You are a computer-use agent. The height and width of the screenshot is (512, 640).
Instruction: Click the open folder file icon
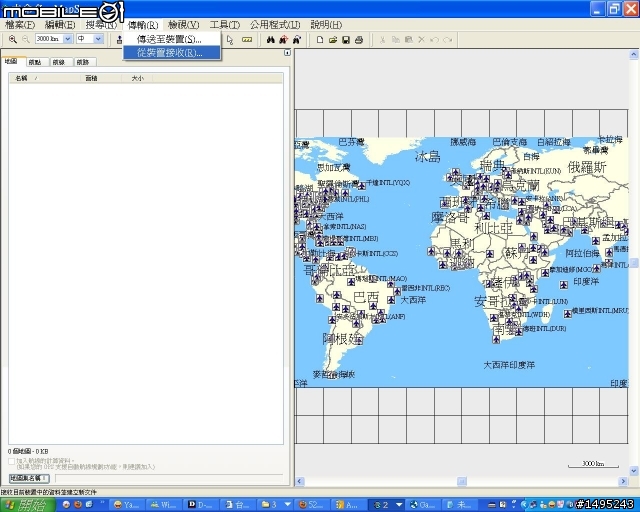pos(333,40)
